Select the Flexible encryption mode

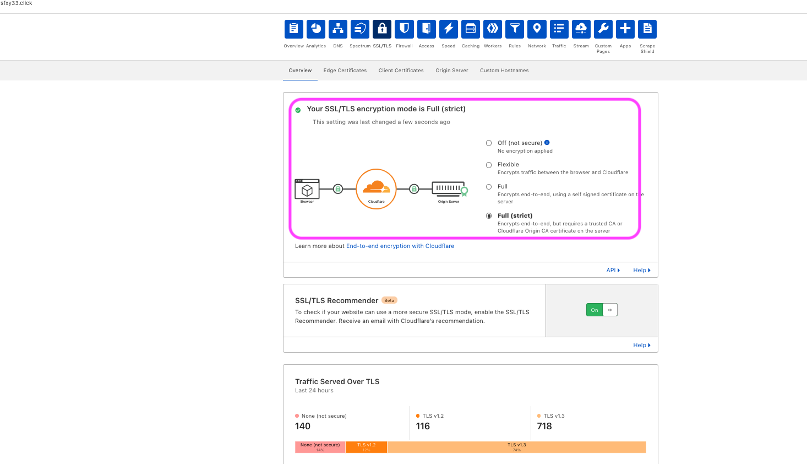(489, 165)
